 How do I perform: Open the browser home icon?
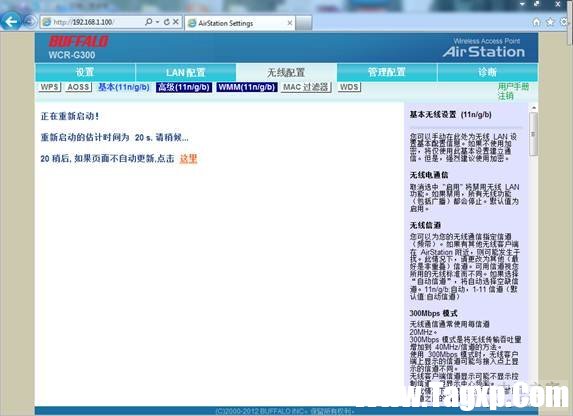click(x=536, y=22)
